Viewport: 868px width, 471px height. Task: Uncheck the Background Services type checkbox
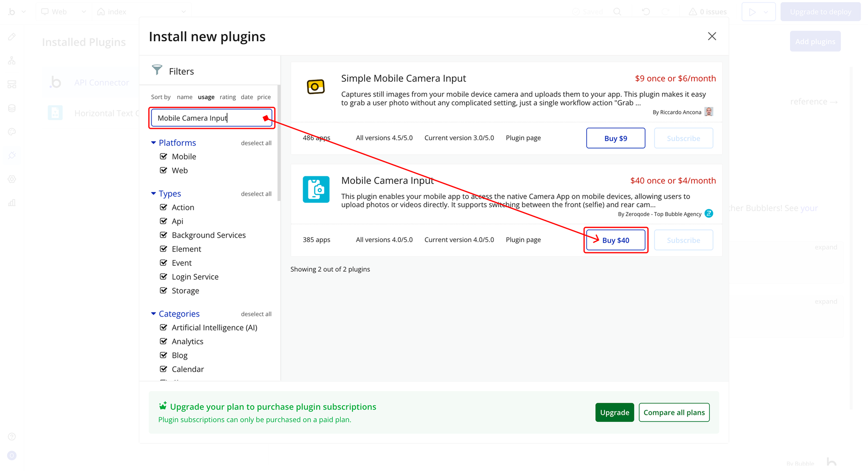(x=164, y=235)
